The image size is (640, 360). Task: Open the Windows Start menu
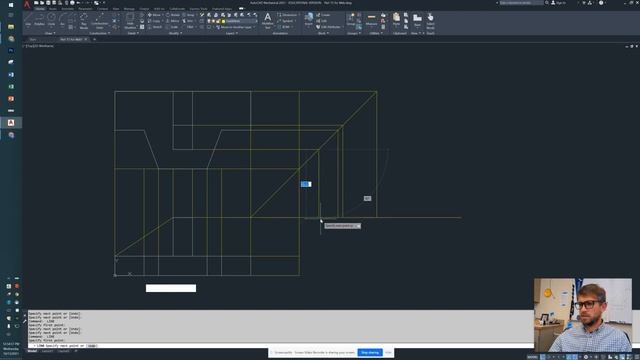pyautogui.click(x=11, y=5)
